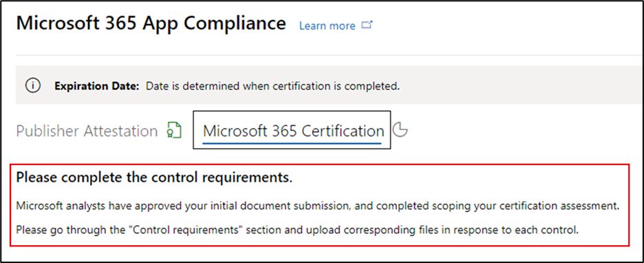Click the 'Expiration Date:' label
Image resolution: width=644 pixels, height=263 pixels.
[97, 86]
